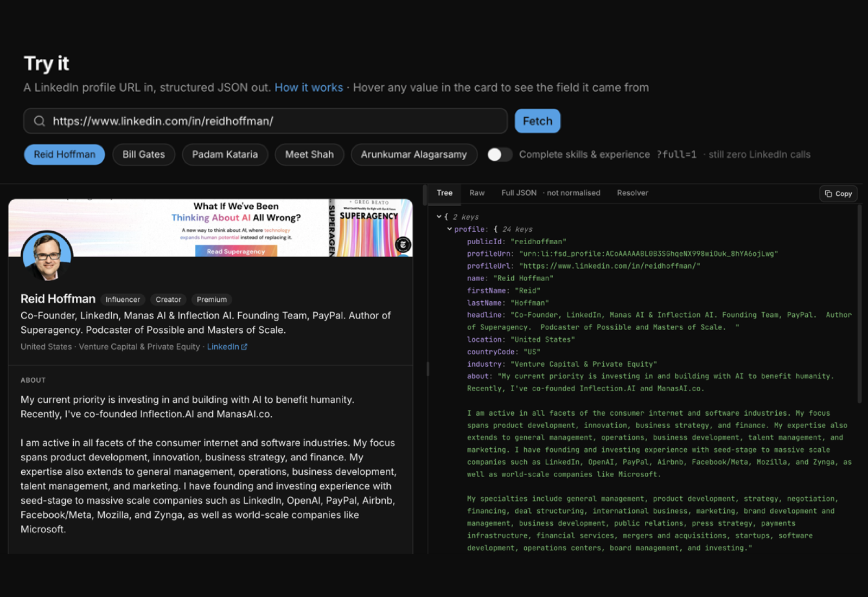
Task: Click the profileUrn value in the JSON tree
Action: tap(648, 254)
